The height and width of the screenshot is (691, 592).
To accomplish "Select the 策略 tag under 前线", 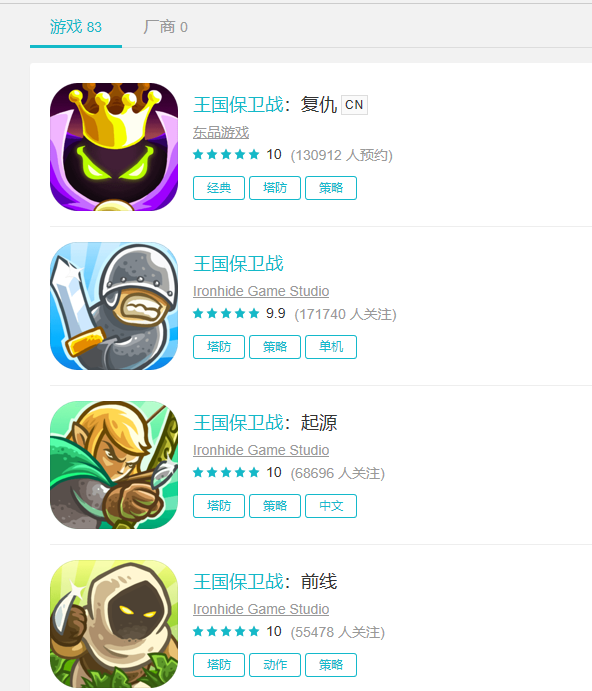I will (331, 665).
